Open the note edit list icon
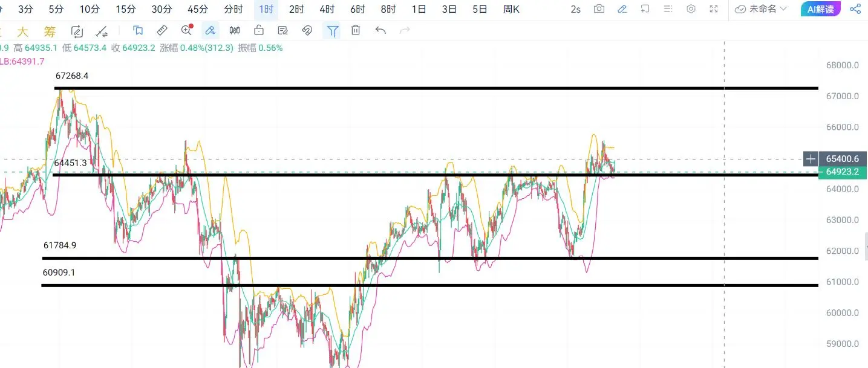 click(282, 30)
